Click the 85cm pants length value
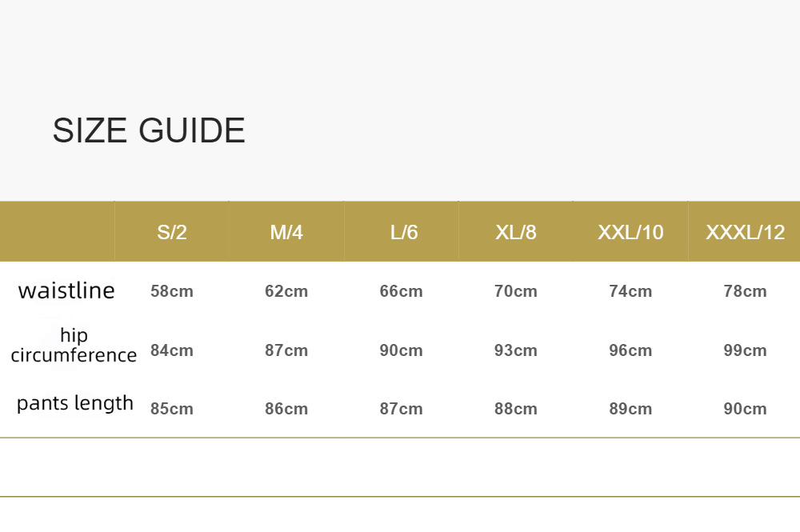Viewport: 800px width, 532px height. pos(172,409)
